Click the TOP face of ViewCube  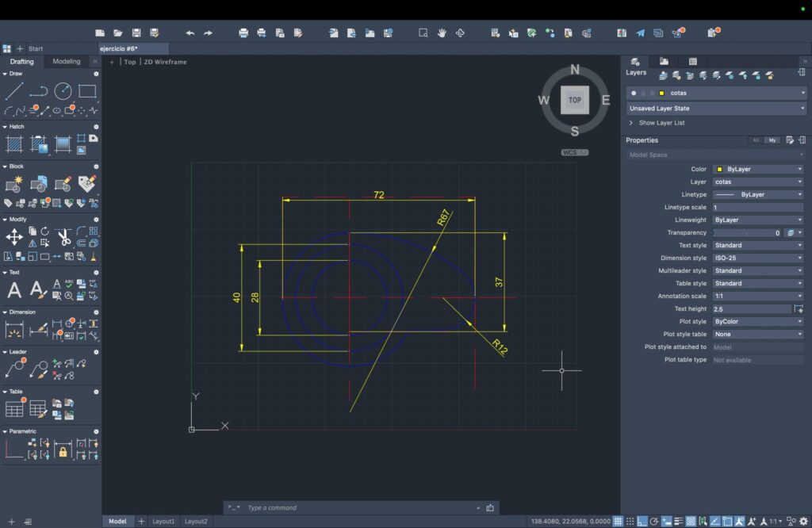click(575, 100)
